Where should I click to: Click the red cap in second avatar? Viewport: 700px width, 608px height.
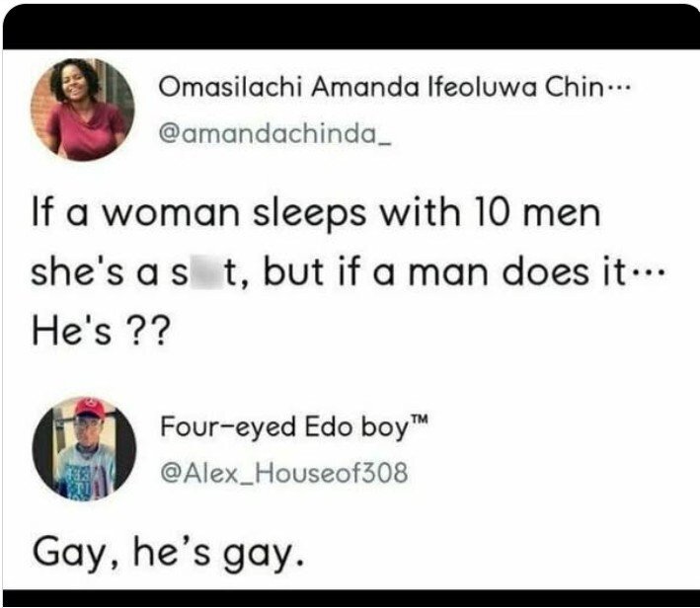pos(90,407)
